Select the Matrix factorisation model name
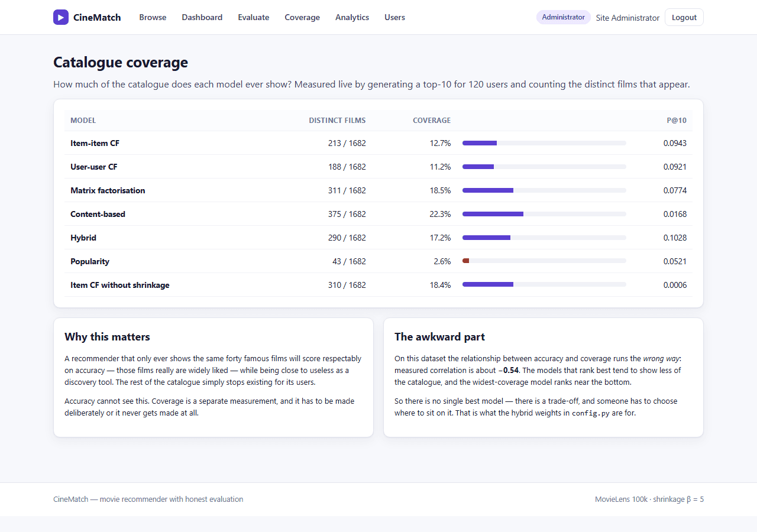This screenshot has width=757, height=532. tap(108, 190)
